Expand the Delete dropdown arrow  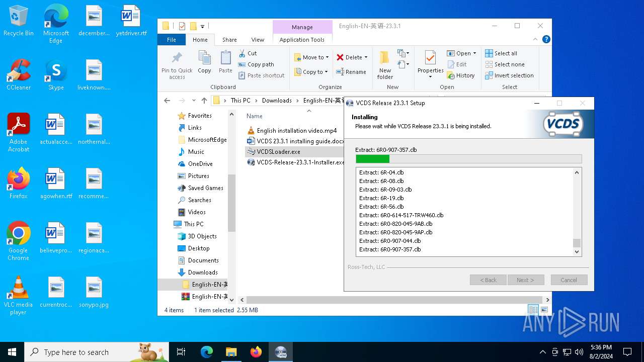click(x=366, y=57)
